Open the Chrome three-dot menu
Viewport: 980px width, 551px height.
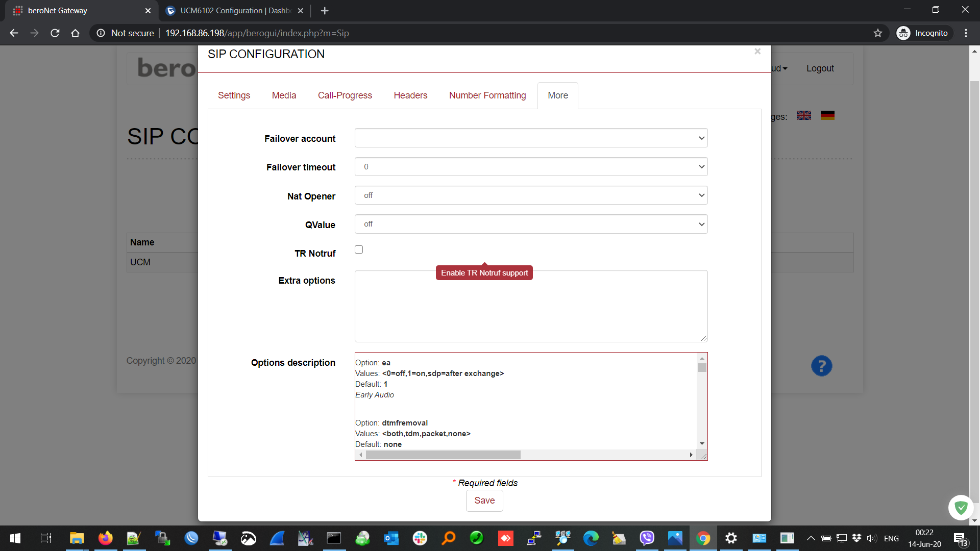point(966,33)
